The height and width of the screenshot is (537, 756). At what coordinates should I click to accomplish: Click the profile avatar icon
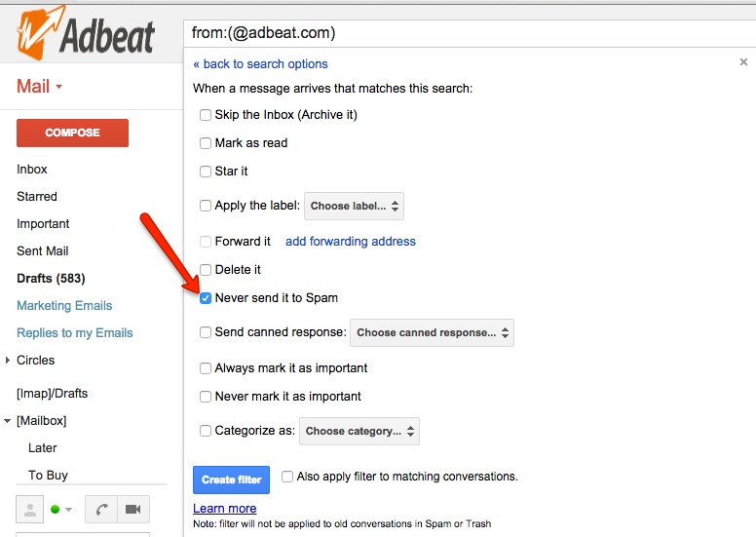30,509
